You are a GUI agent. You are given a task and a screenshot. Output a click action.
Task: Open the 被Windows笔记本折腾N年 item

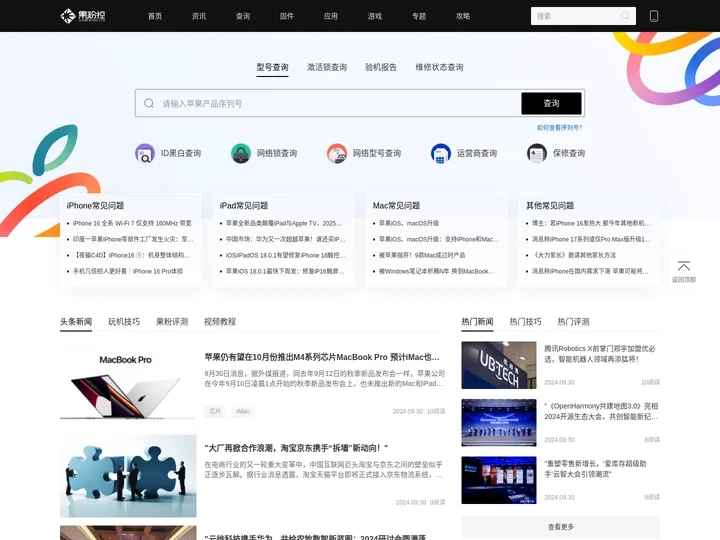pyautogui.click(x=437, y=271)
